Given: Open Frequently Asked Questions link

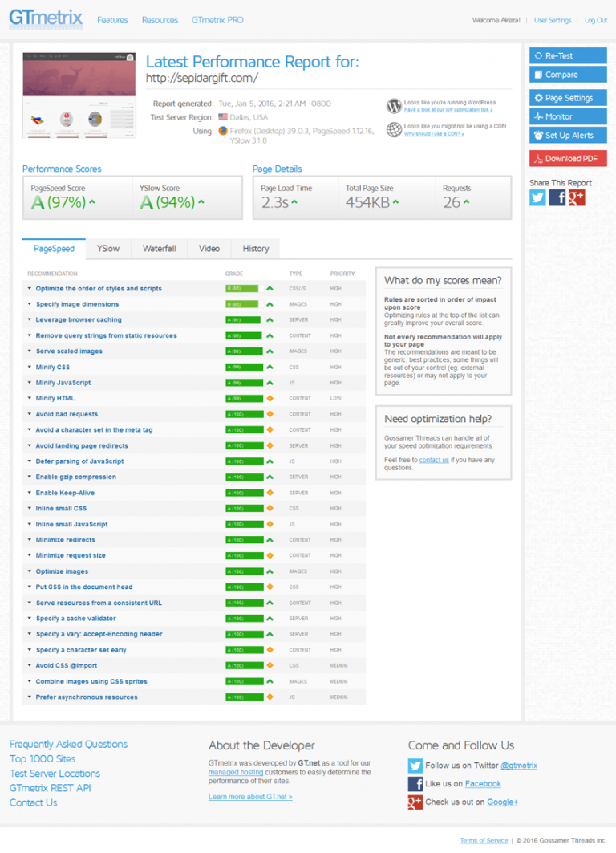Looking at the screenshot, I should (x=68, y=744).
